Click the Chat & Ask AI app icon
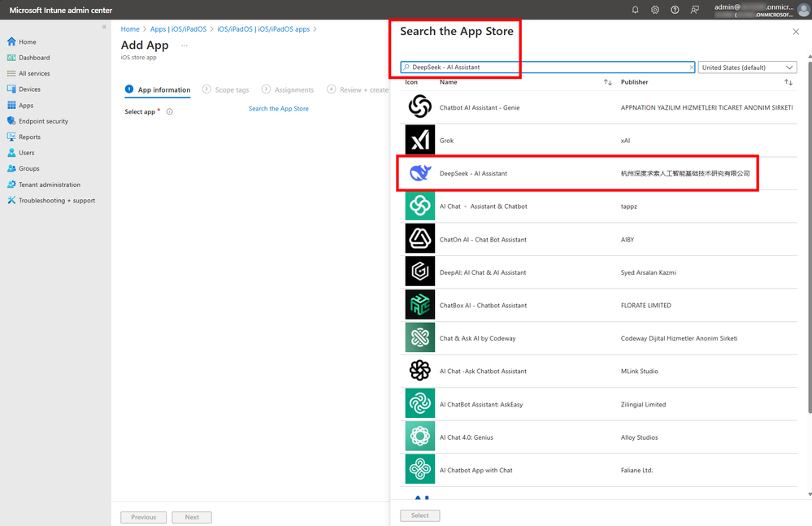The image size is (812, 526). point(420,338)
